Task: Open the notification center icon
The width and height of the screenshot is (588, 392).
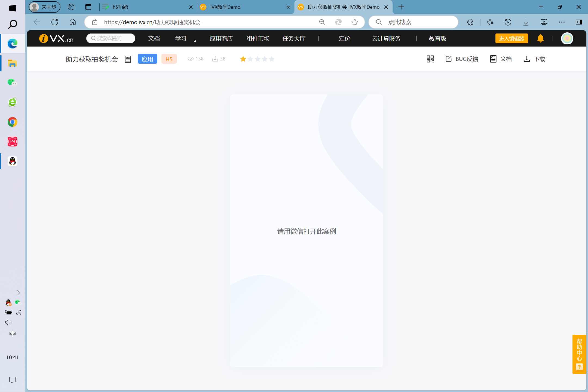Action: click(13, 379)
